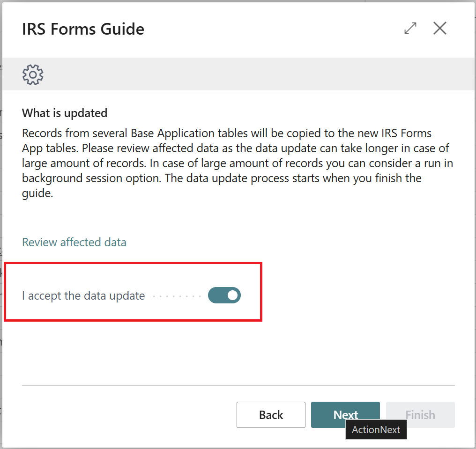Click the I accept the data update label
The height and width of the screenshot is (449, 476).
click(x=83, y=296)
